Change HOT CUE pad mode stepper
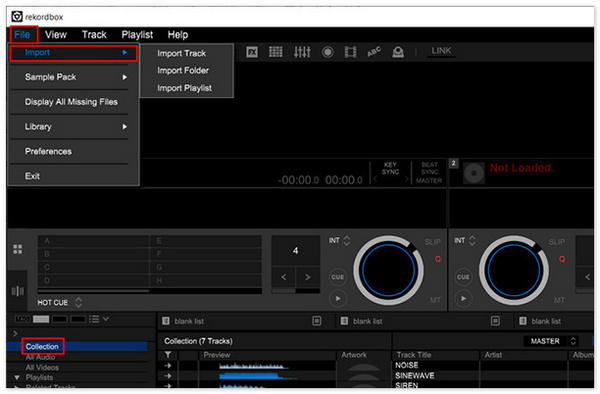The width and height of the screenshot is (600, 394). pyautogui.click(x=78, y=303)
